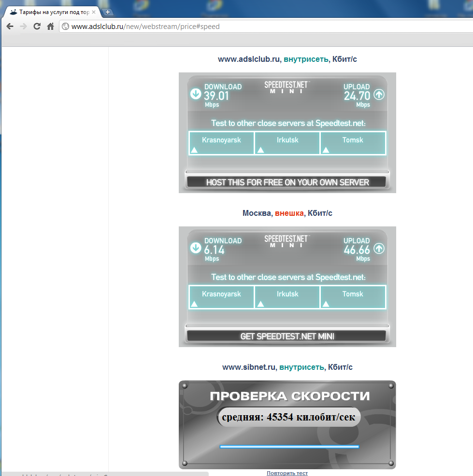Select the Тарифы на услуги tab

52,12
